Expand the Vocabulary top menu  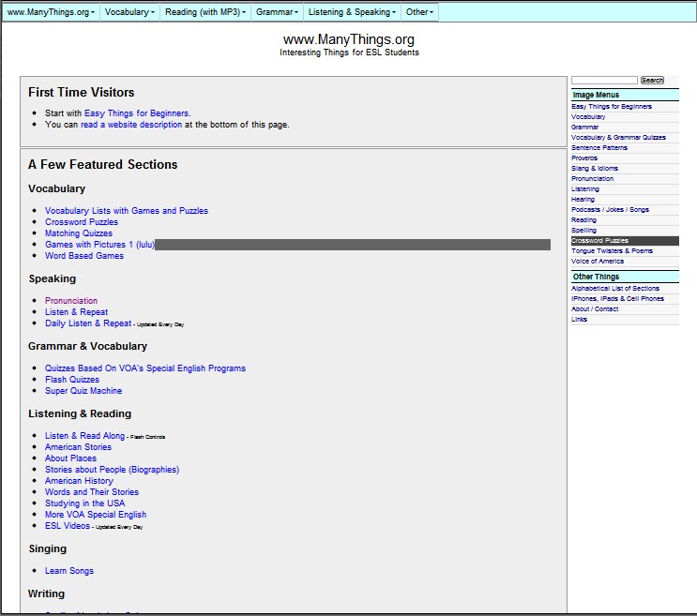pos(129,12)
